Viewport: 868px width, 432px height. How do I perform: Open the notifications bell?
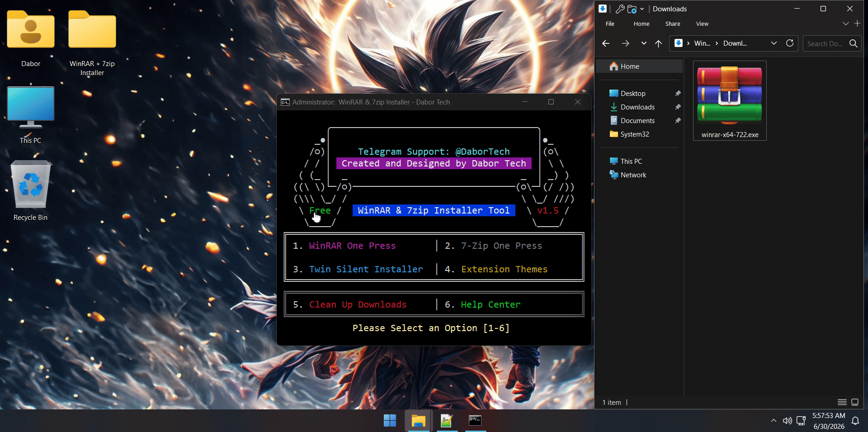pyautogui.click(x=855, y=421)
